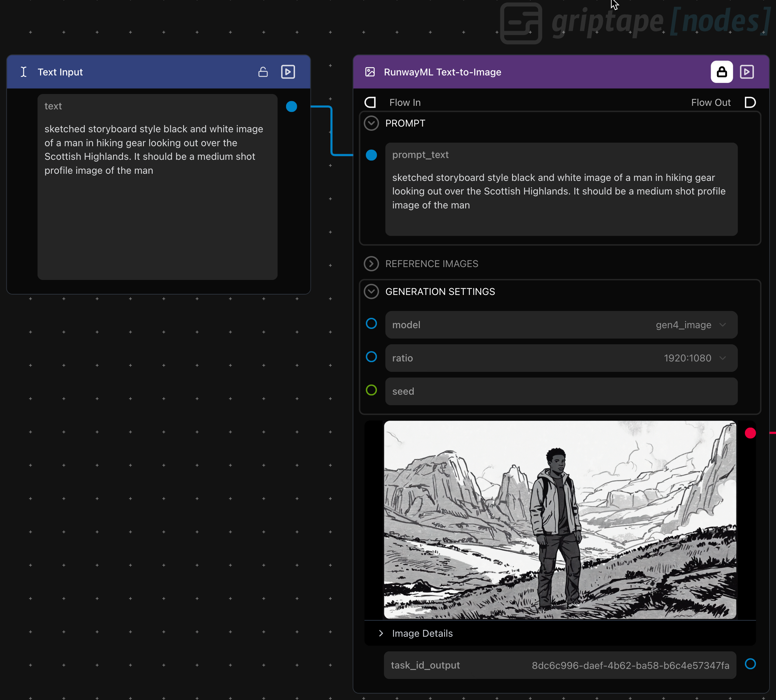Click the ratio parameter port
The image size is (776, 700).
(371, 357)
